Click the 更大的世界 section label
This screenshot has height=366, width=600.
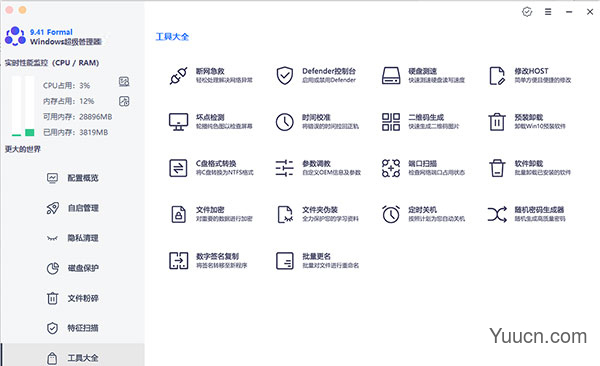point(23,149)
